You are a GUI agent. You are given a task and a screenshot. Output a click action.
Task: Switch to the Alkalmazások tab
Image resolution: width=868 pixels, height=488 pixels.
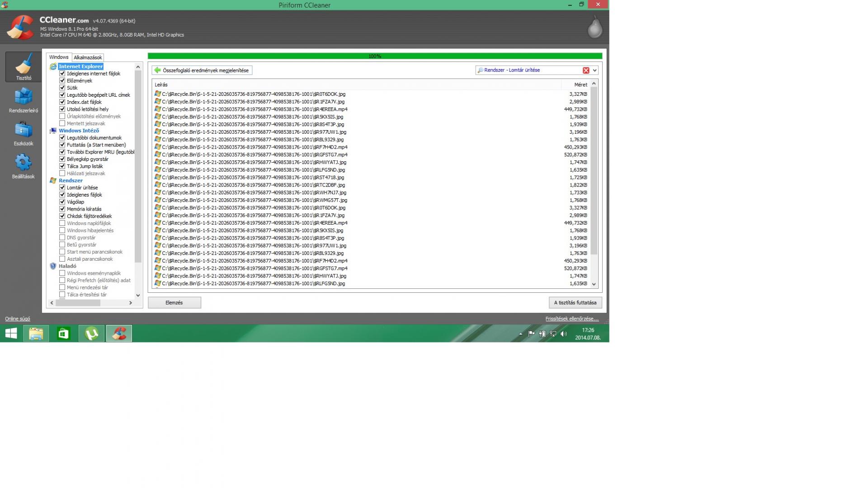coord(88,57)
